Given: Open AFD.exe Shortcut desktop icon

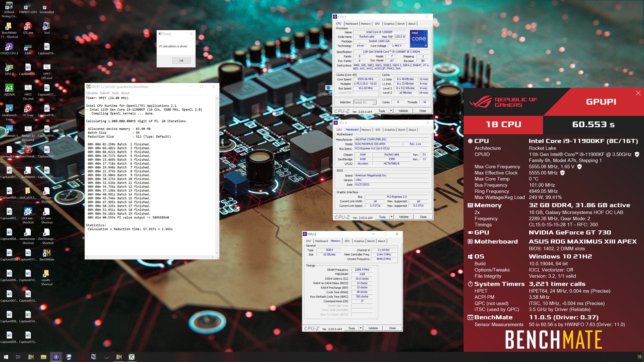Looking at the screenshot, I should (47, 195).
